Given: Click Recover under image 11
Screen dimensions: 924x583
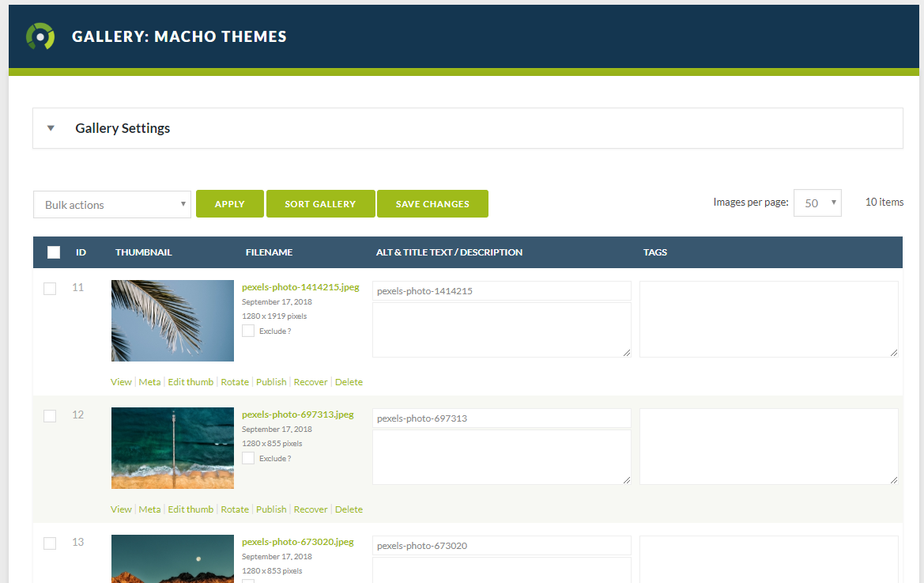Looking at the screenshot, I should coord(311,382).
